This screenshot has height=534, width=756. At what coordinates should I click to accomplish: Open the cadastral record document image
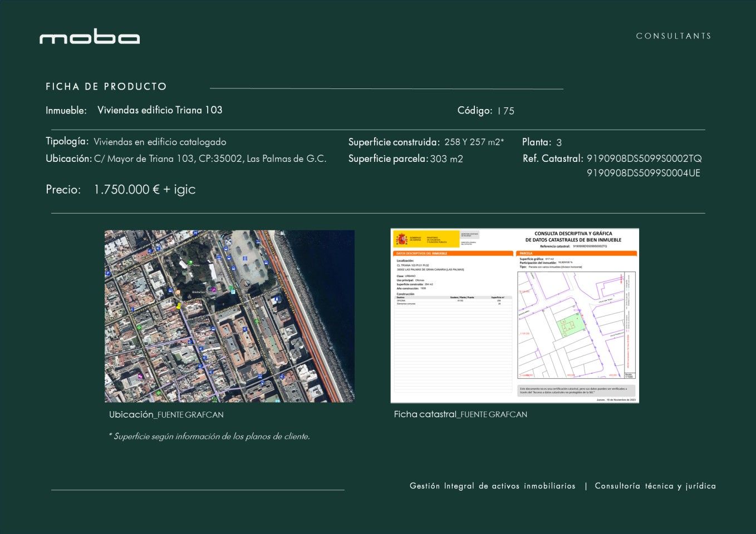coord(515,315)
